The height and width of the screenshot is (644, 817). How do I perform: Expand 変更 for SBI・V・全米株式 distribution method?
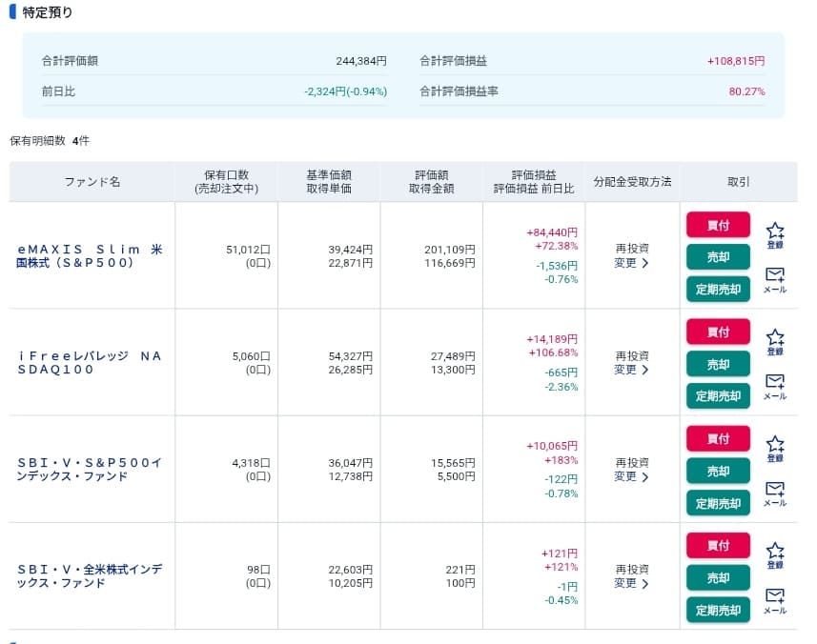(x=631, y=583)
